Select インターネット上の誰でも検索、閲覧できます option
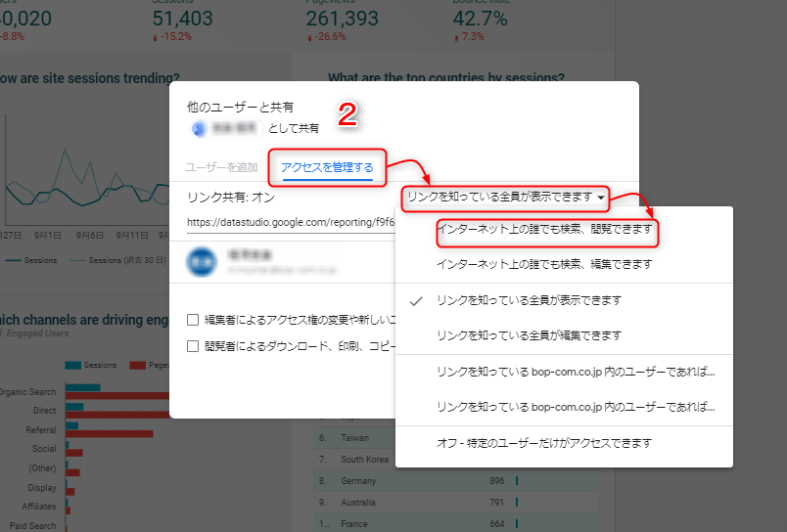Screen dimensions: 787x532 pos(545,232)
